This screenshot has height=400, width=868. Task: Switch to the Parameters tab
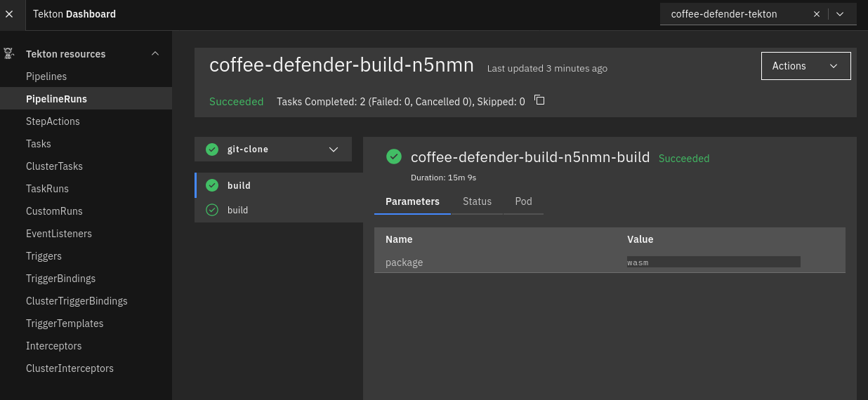412,201
